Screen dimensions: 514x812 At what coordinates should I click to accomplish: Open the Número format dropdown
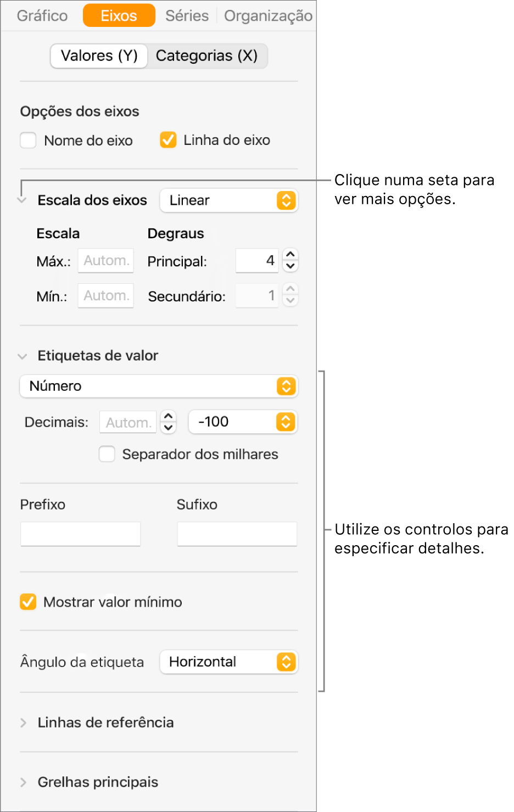[158, 387]
